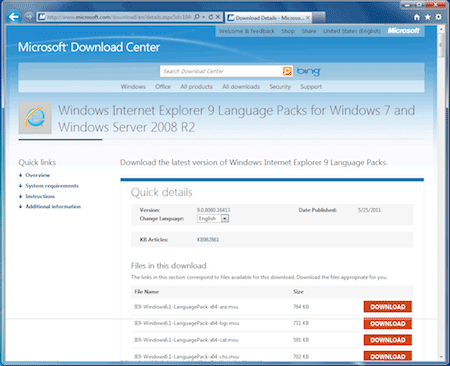Click the address bar search magnifier icon
This screenshot has height=366, width=450.
(197, 17)
